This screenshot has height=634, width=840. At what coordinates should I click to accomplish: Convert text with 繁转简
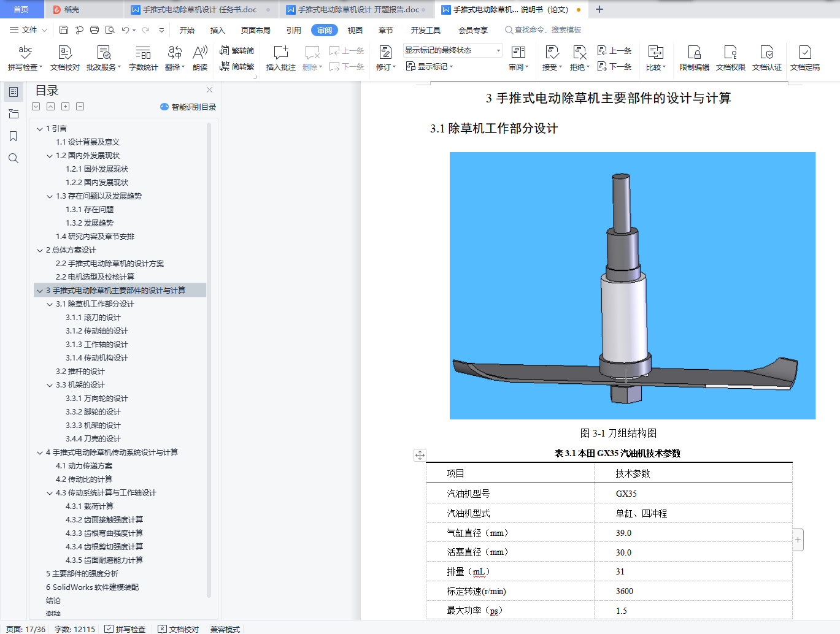[237, 51]
